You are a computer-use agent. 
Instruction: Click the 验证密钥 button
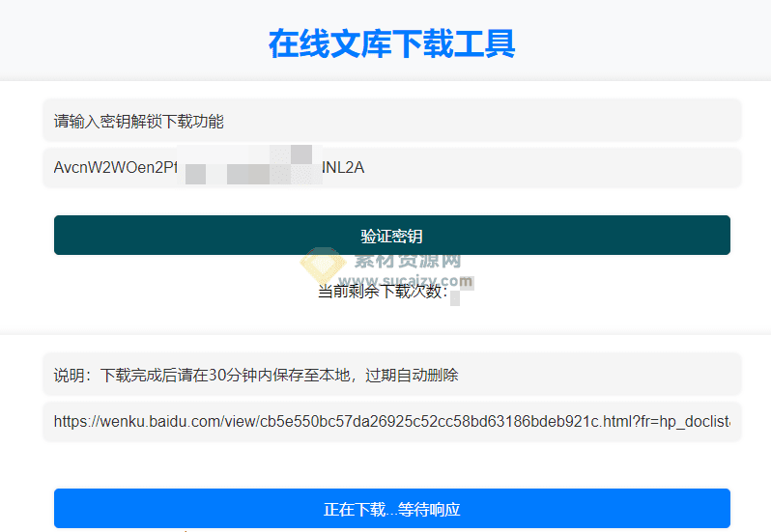[391, 236]
